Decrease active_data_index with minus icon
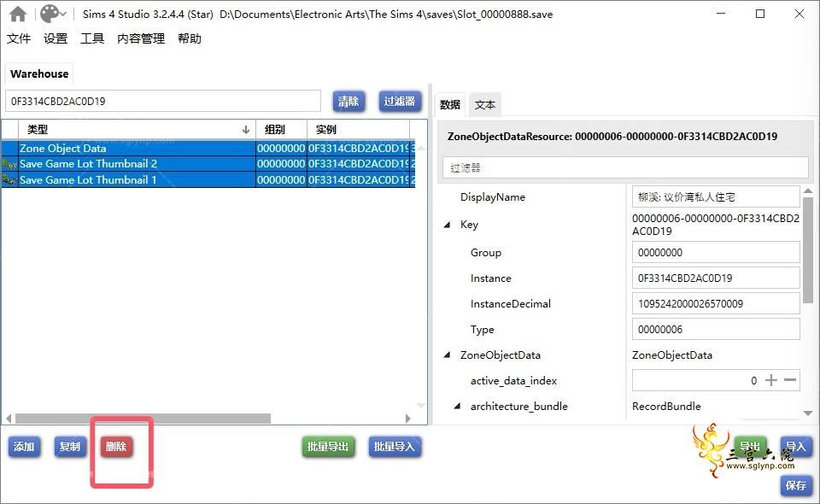820x504 pixels. coord(790,380)
